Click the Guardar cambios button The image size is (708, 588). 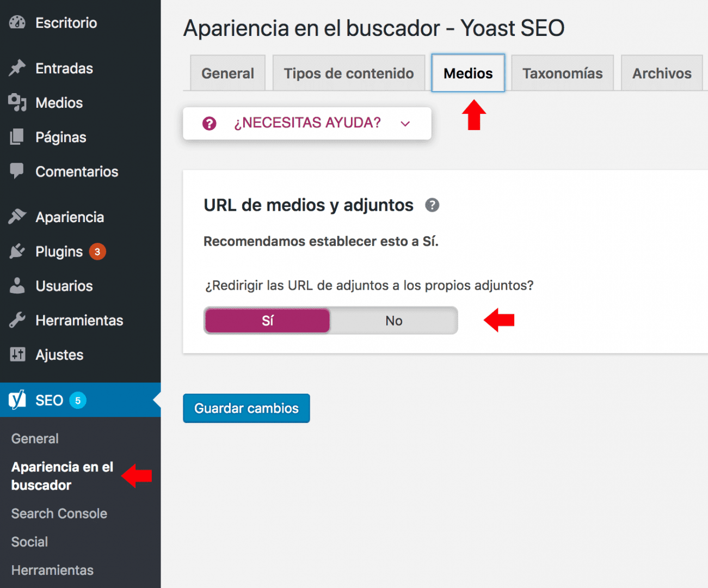coord(247,408)
